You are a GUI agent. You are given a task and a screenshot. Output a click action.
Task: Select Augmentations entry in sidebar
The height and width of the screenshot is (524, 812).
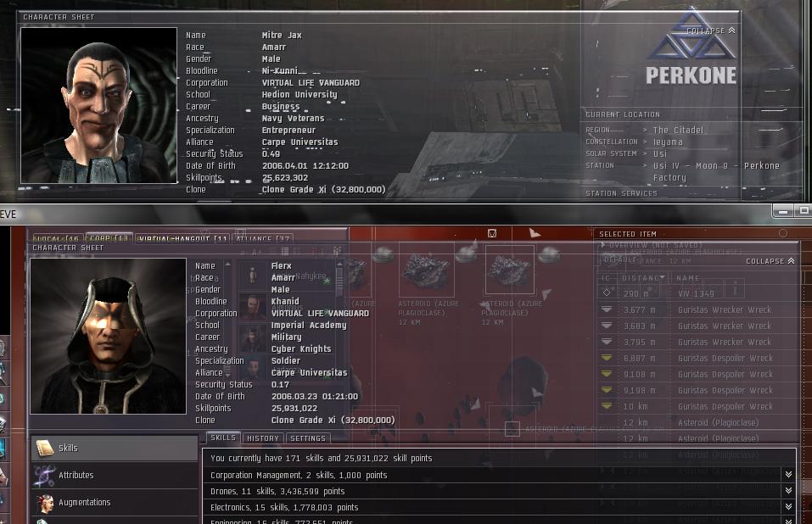click(115, 502)
